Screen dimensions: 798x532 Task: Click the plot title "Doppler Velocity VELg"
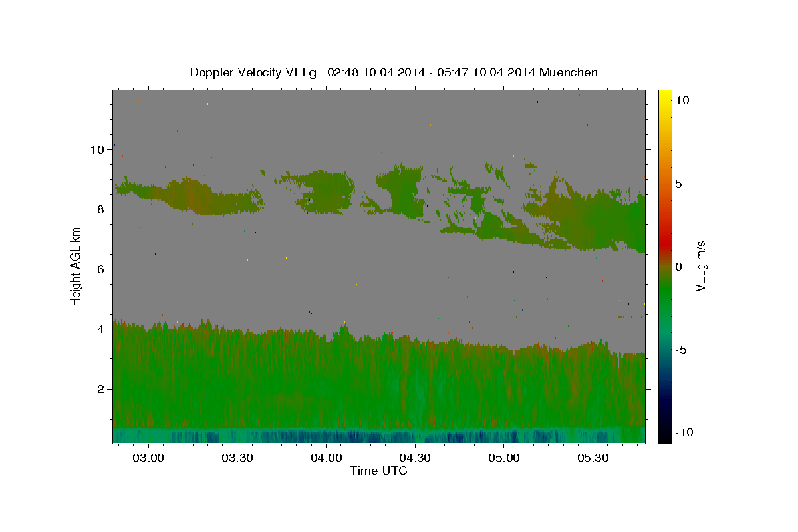[x=253, y=72]
